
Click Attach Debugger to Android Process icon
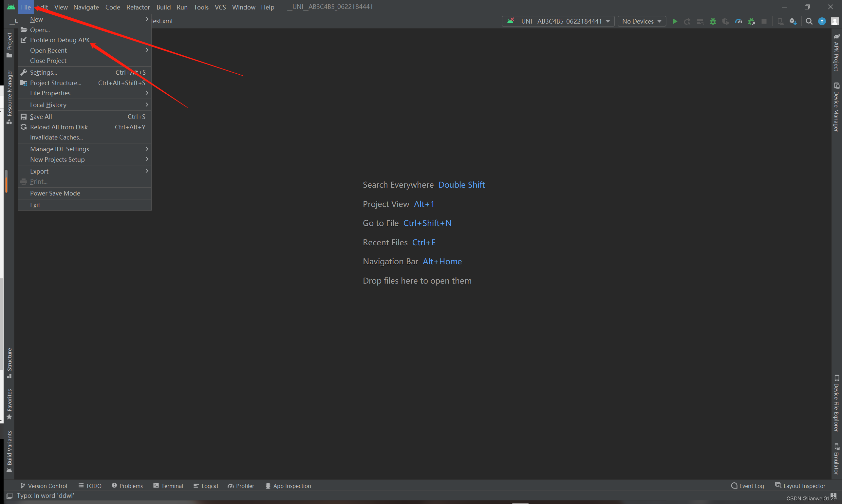751,21
